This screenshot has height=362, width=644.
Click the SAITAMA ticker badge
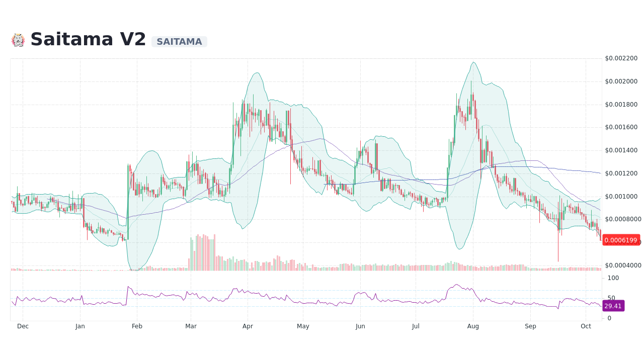(179, 42)
